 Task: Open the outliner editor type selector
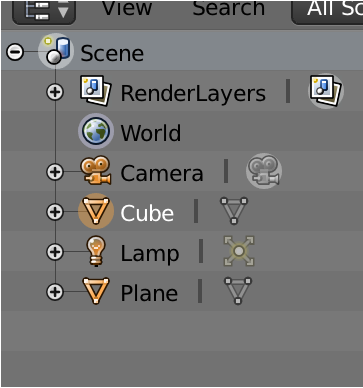click(x=44, y=11)
